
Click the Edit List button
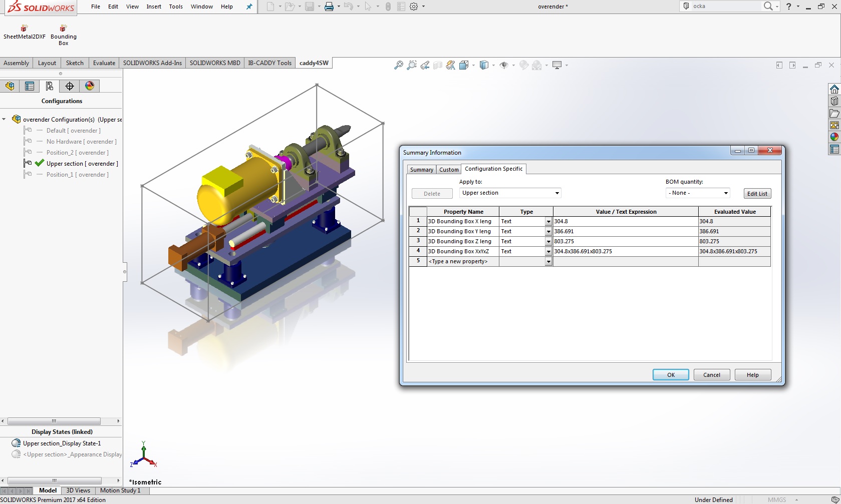[757, 194]
